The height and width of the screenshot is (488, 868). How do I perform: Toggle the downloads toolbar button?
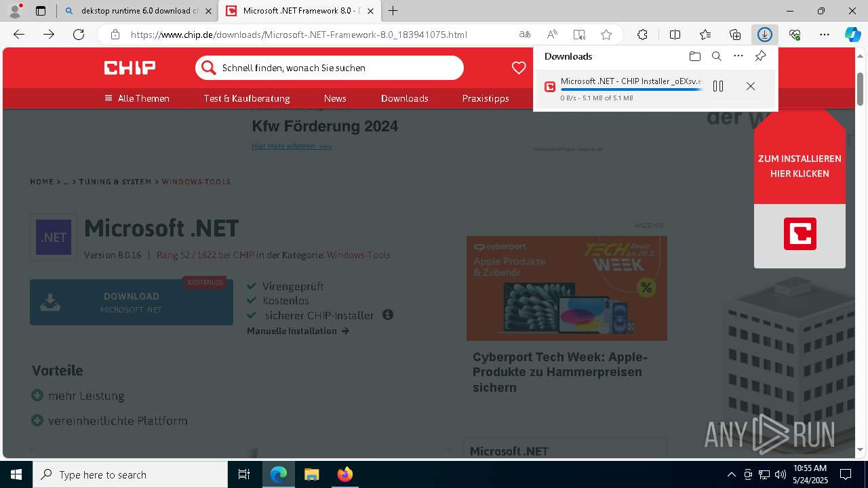click(765, 35)
